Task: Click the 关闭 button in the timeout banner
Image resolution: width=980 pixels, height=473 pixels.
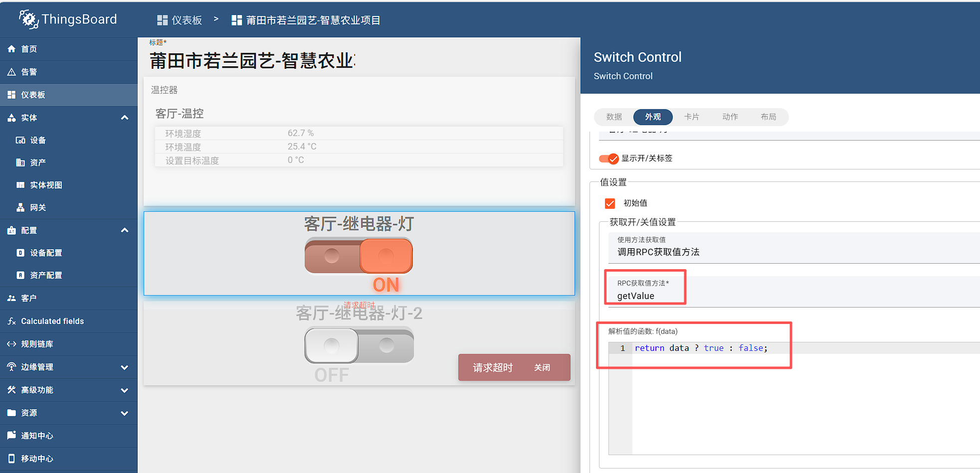Action: click(542, 367)
